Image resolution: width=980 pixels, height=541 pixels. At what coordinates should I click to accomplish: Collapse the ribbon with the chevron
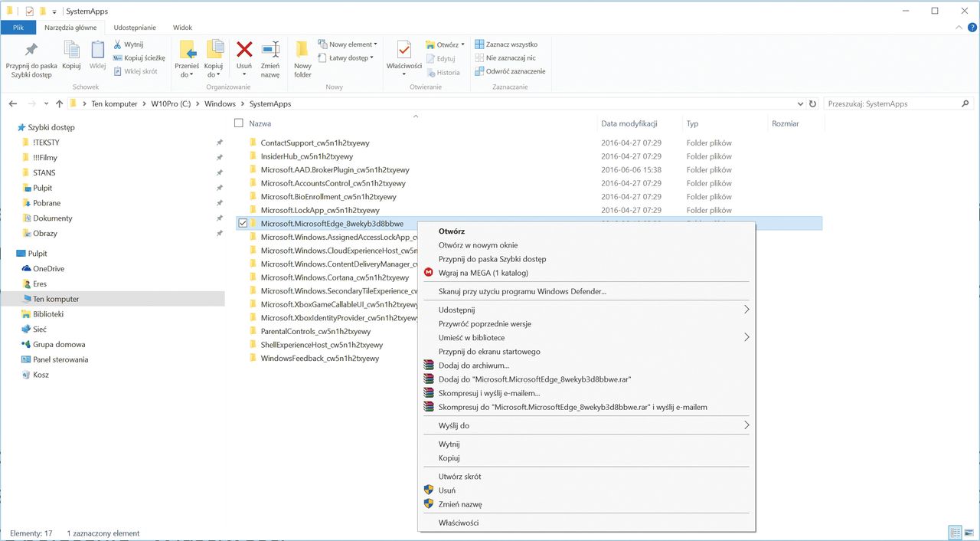click(x=960, y=27)
